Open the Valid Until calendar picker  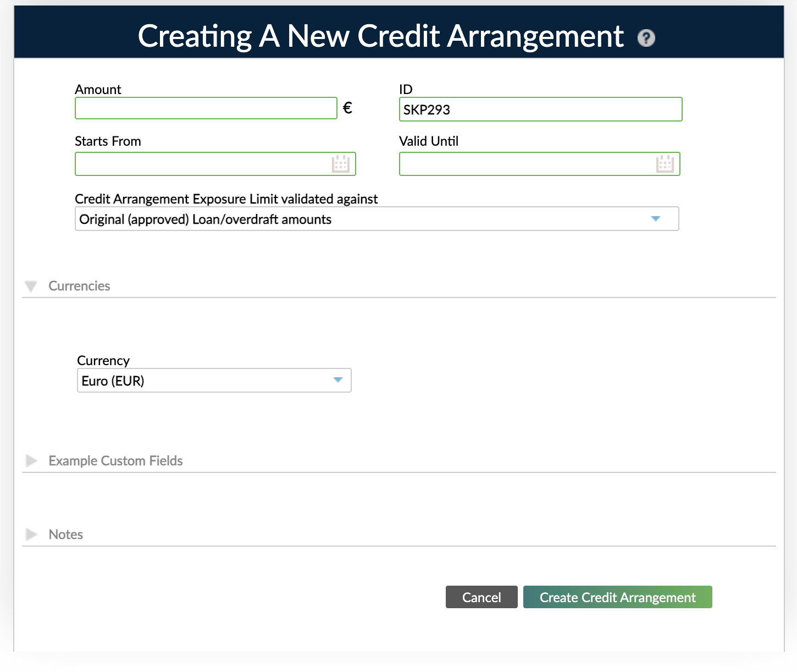[x=665, y=163]
